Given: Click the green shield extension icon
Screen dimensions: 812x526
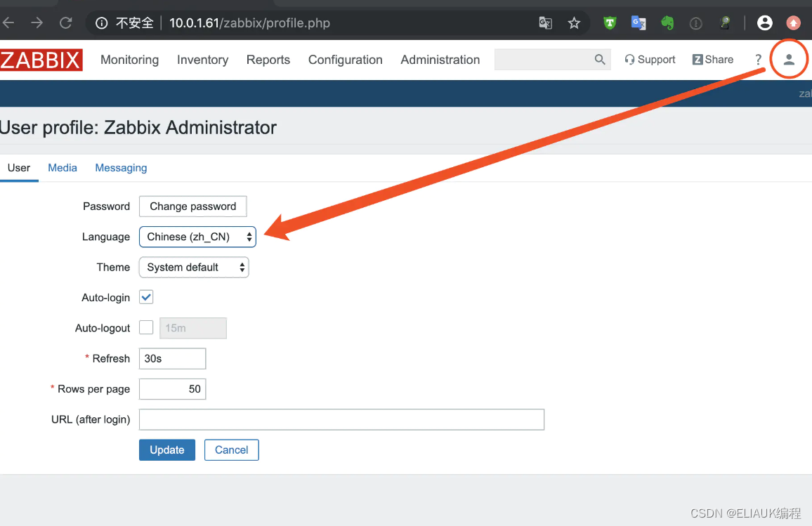Looking at the screenshot, I should [610, 22].
